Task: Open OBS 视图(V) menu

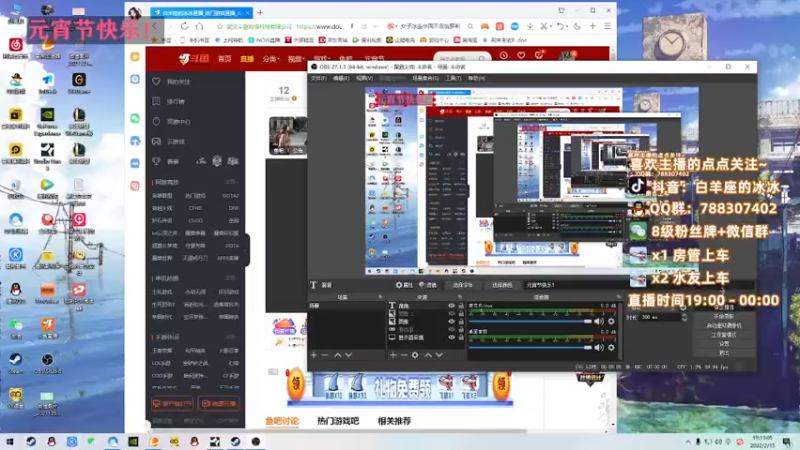Action: [364, 79]
